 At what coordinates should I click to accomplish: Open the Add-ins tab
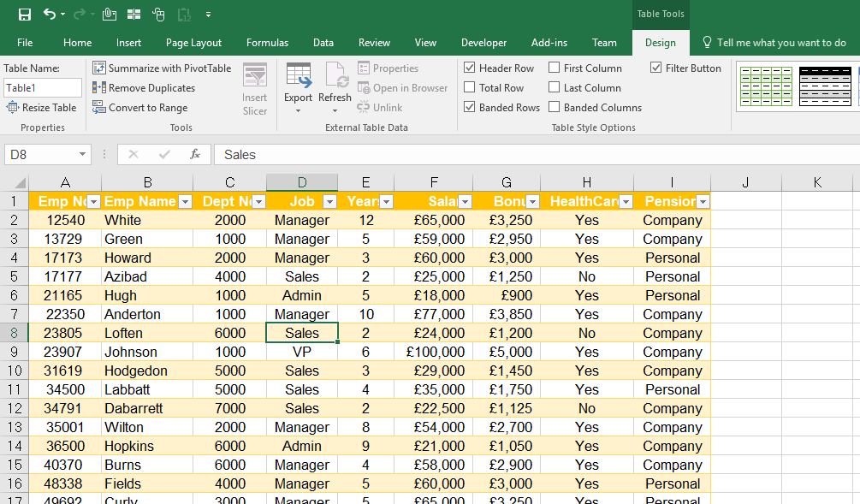(x=549, y=43)
